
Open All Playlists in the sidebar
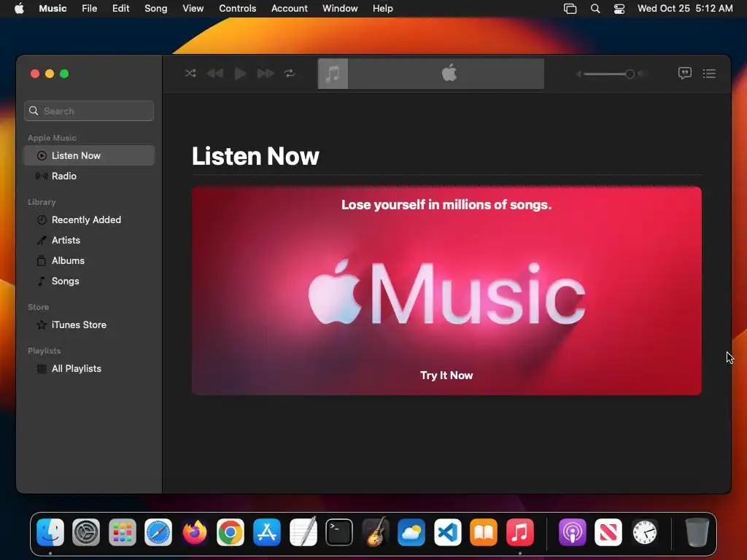(x=89, y=368)
